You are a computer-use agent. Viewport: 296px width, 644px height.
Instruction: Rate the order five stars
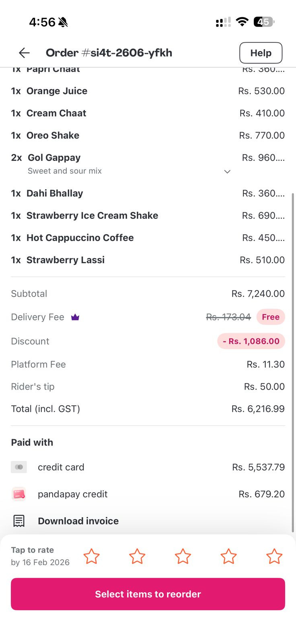point(274,556)
